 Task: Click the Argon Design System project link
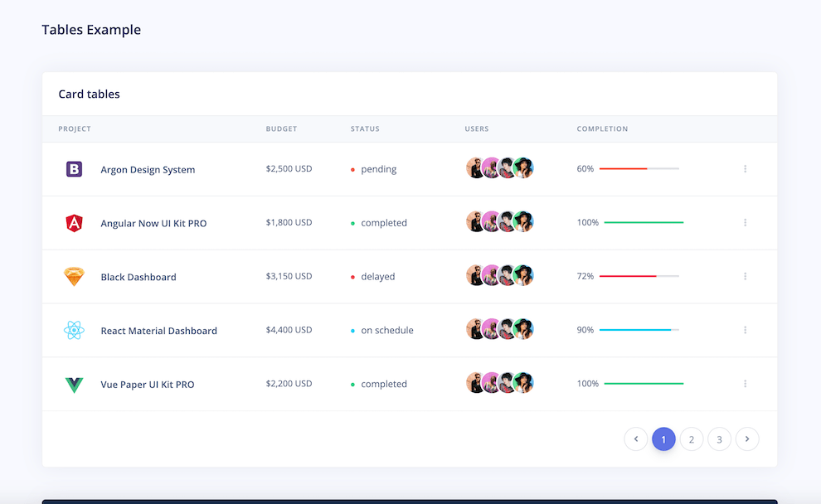148,168
